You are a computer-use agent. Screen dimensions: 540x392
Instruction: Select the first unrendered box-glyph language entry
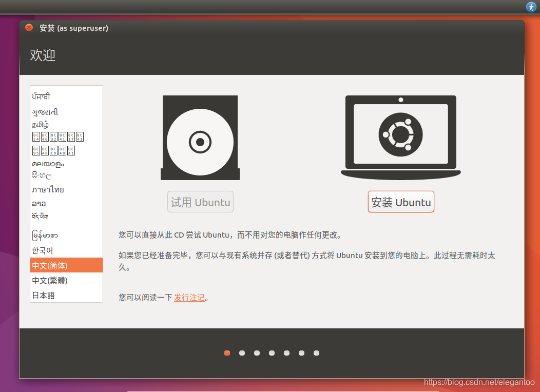point(66,137)
